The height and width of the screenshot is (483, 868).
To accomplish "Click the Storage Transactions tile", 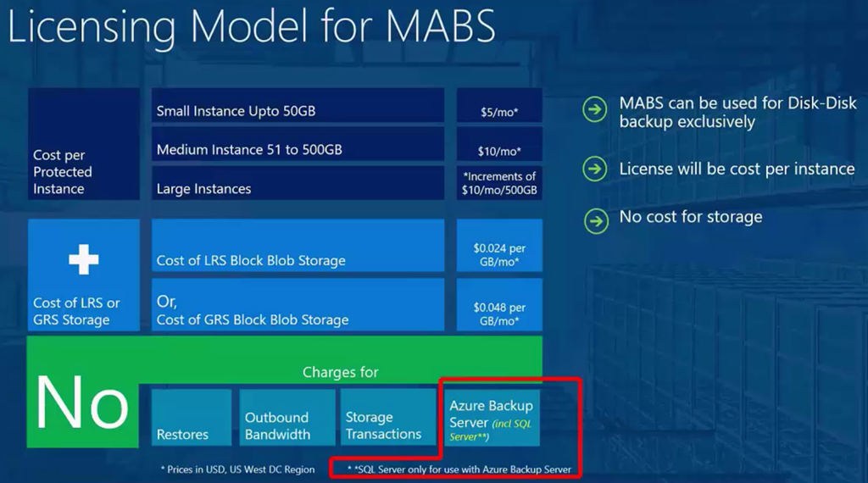I will pyautogui.click(x=388, y=418).
